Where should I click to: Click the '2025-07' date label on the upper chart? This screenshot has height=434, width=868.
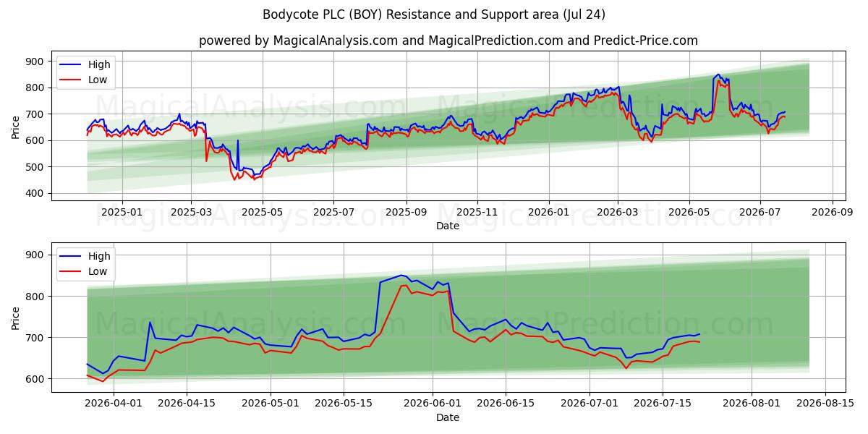333,212
